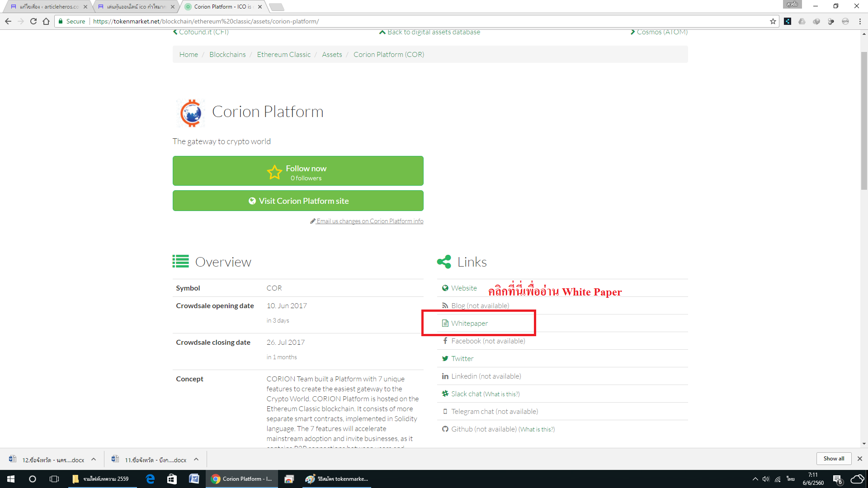Screen dimensions: 868x488
Task: Expand options arrow for download 12 docx
Action: (x=94, y=459)
